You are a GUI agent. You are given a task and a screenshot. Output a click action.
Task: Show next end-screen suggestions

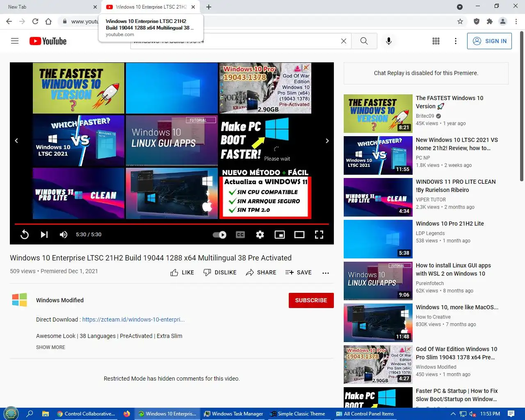pos(327,141)
